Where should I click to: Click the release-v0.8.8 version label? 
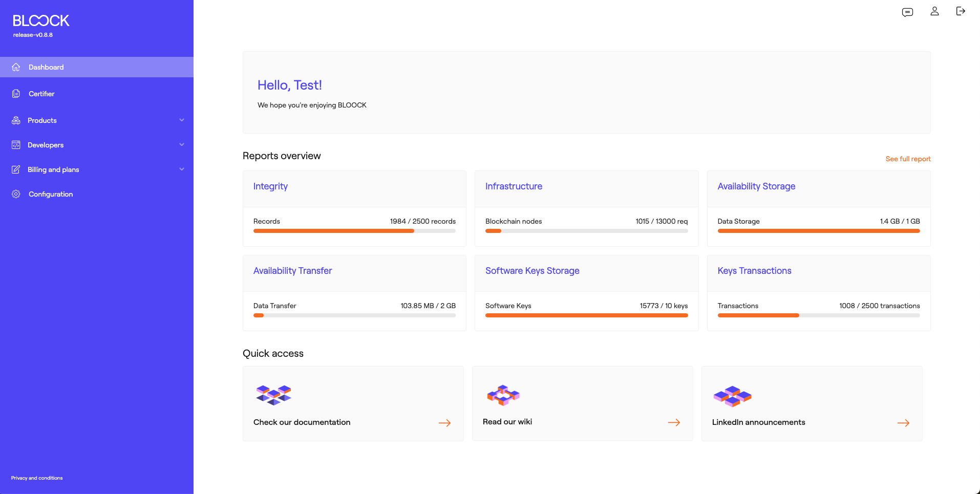33,35
